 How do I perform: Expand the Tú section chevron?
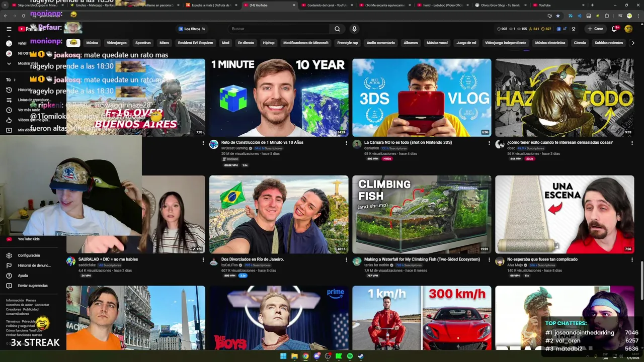click(14, 79)
